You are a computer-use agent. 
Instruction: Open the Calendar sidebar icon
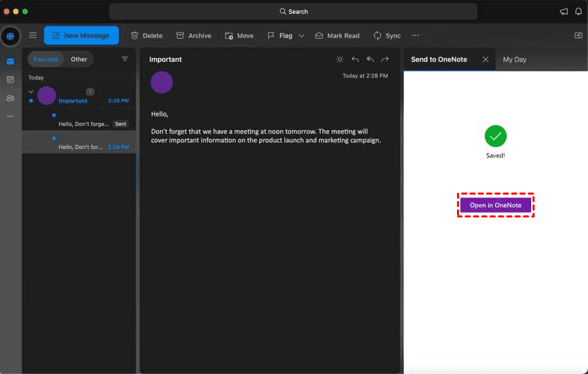point(10,80)
